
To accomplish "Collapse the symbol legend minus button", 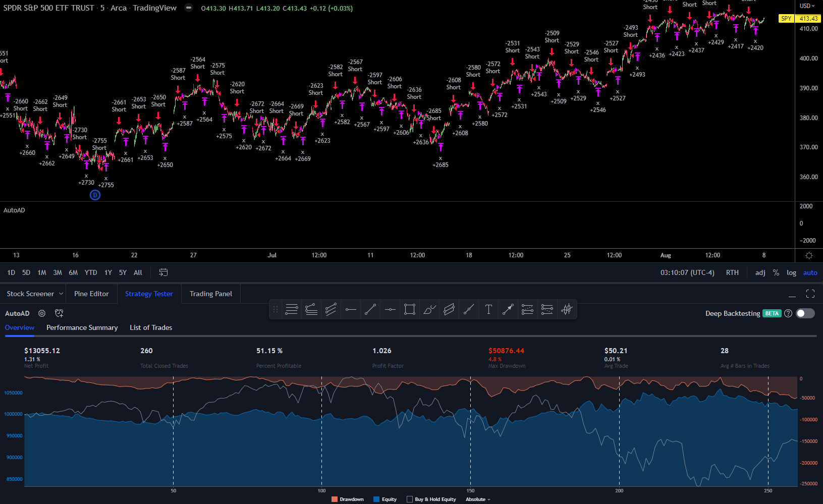I will (x=189, y=8).
